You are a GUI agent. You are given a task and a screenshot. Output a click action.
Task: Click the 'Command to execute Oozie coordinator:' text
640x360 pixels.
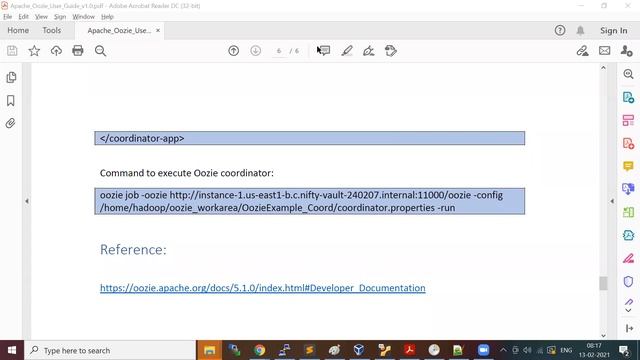pos(187,173)
